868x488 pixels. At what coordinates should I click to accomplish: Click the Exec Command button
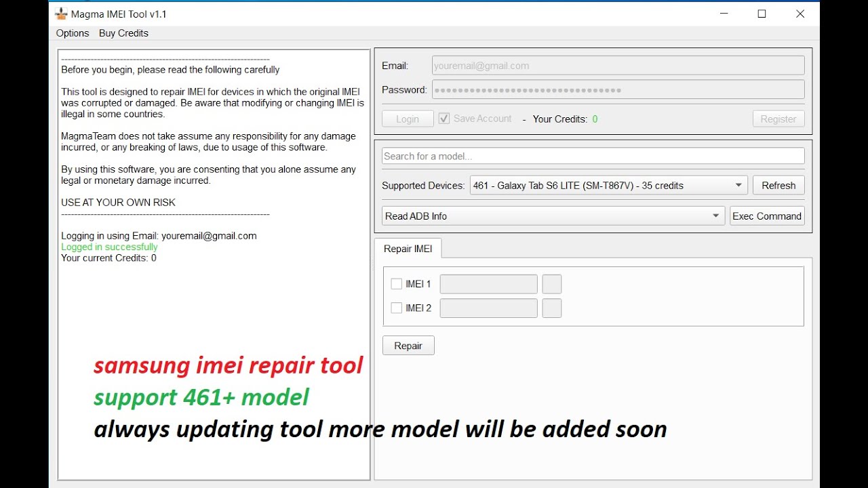(767, 216)
